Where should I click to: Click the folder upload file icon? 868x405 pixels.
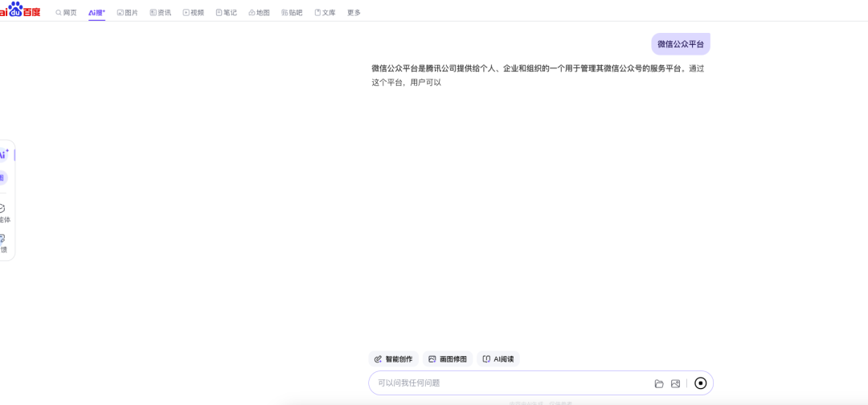(x=659, y=383)
